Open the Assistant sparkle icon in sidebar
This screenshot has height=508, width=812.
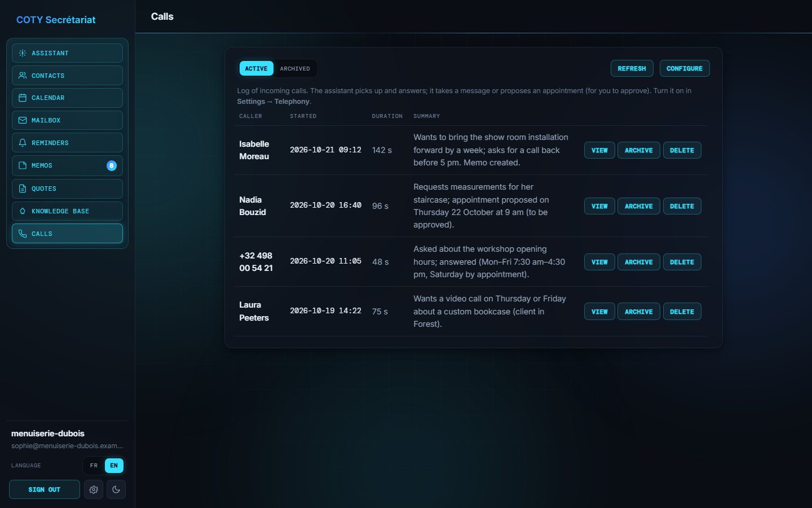[x=23, y=53]
